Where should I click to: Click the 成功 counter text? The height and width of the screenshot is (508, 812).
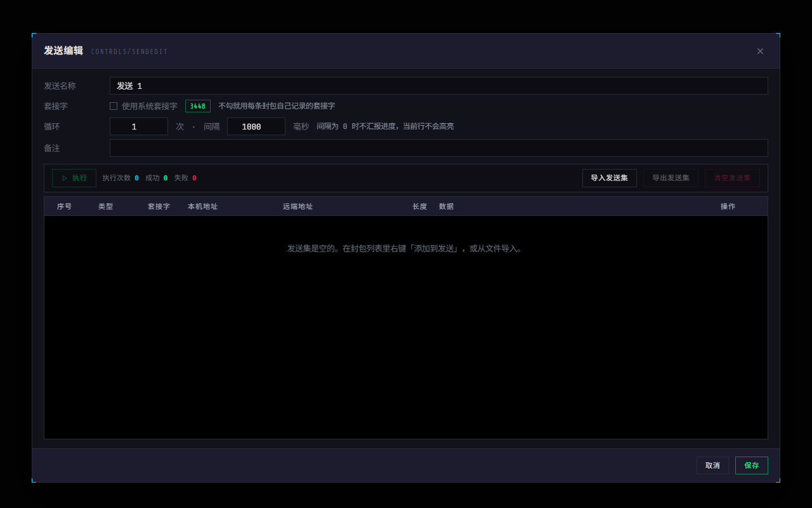pyautogui.click(x=157, y=178)
